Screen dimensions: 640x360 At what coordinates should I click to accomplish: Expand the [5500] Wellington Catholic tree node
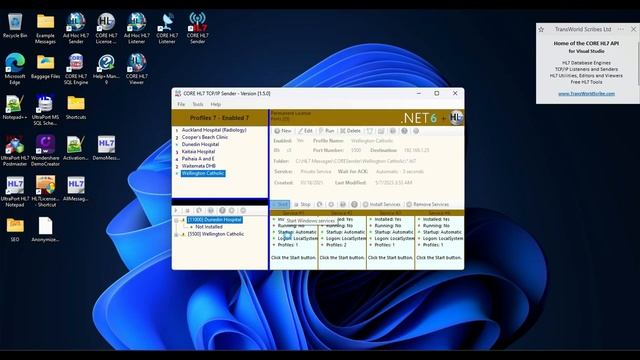(x=176, y=234)
